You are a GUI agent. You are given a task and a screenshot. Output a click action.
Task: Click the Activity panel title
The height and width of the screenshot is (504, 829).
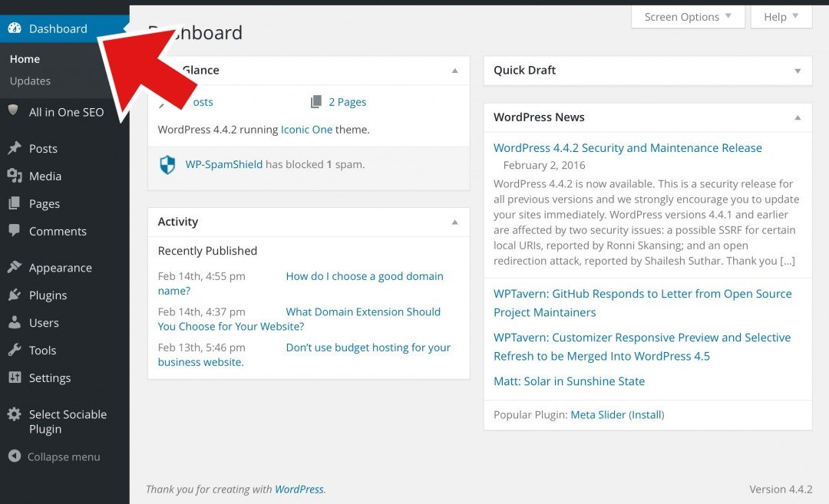click(177, 222)
